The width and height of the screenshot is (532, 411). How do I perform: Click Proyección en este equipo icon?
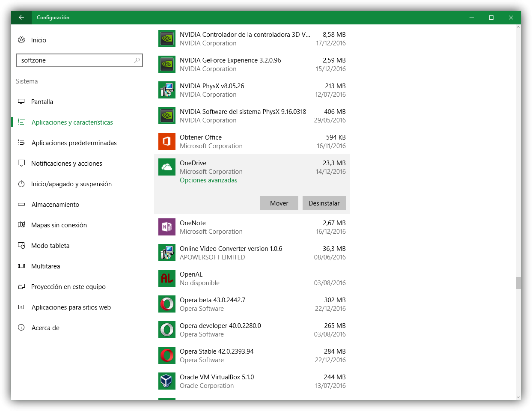pos(21,286)
